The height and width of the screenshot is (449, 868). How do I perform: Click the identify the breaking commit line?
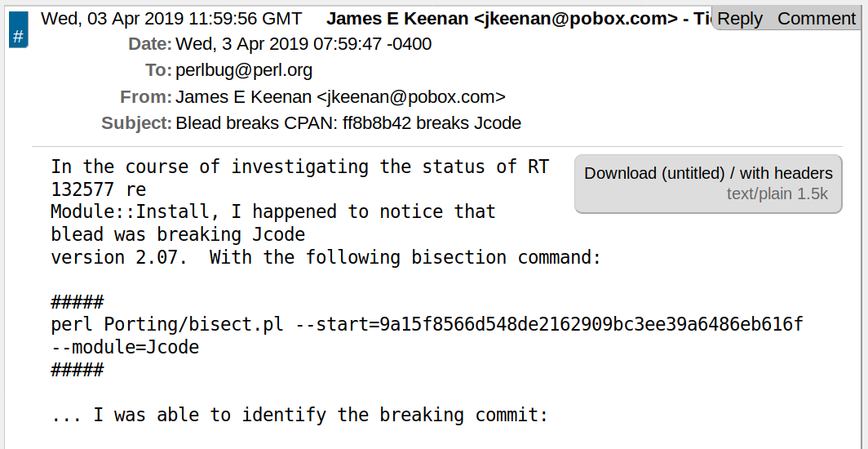[299, 415]
